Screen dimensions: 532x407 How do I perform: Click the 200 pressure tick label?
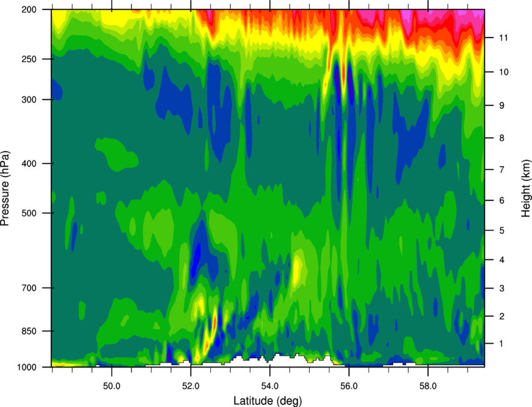pyautogui.click(x=29, y=9)
